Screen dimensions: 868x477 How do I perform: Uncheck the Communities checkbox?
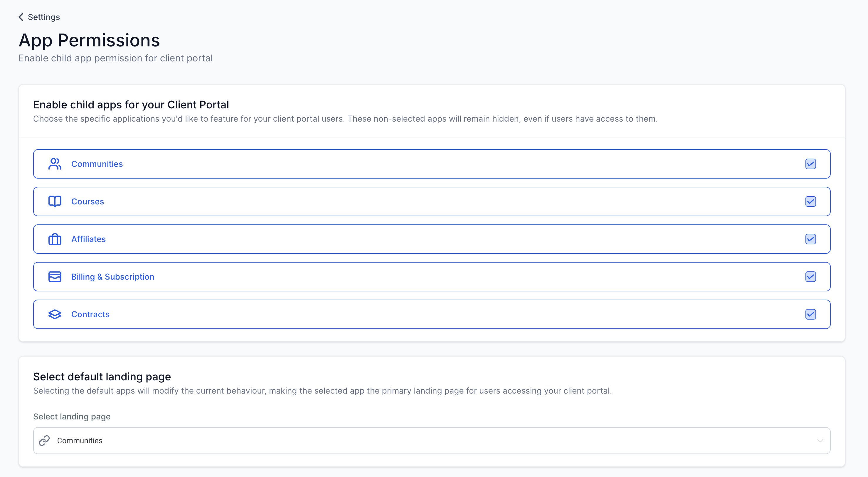[810, 164]
